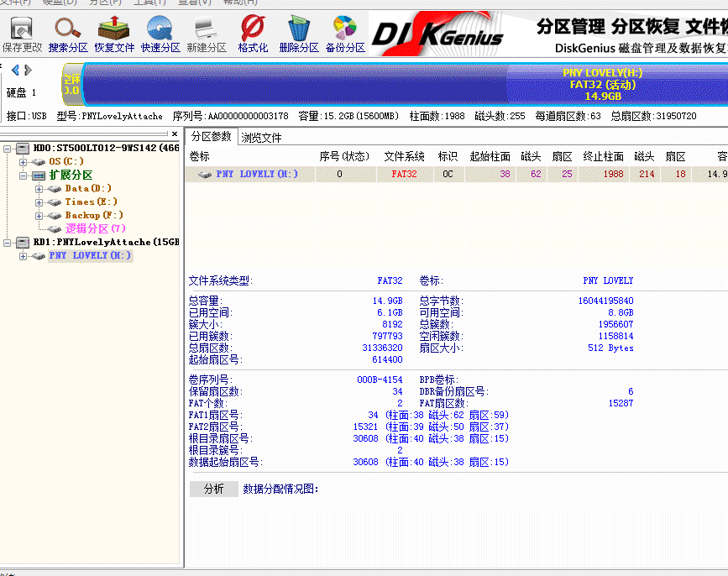Select RD1:PNYLovelyAttache disk in tree

107,243
